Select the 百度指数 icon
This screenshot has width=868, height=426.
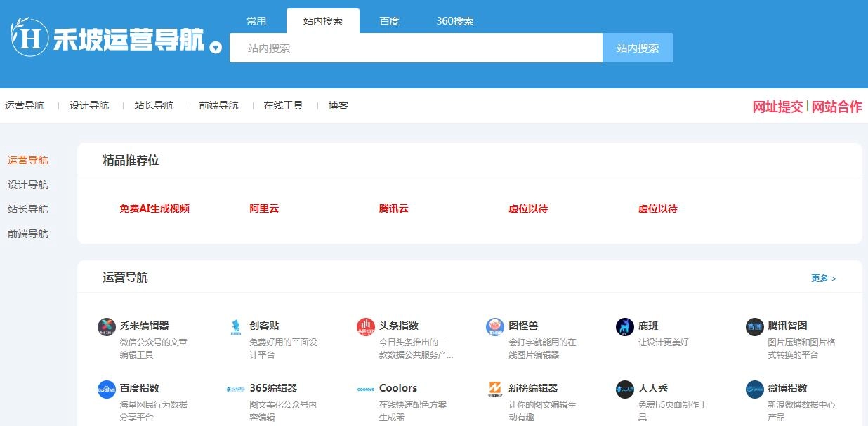tap(105, 387)
